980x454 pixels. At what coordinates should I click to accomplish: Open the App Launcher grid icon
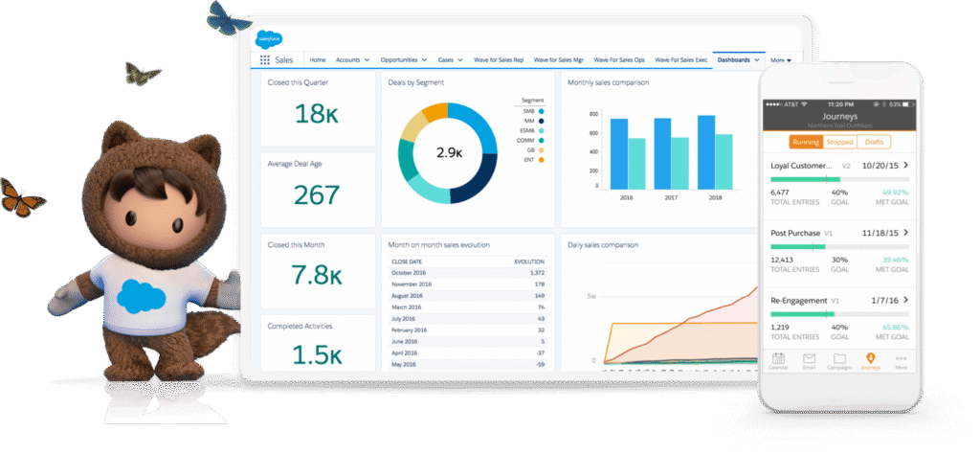pos(264,60)
